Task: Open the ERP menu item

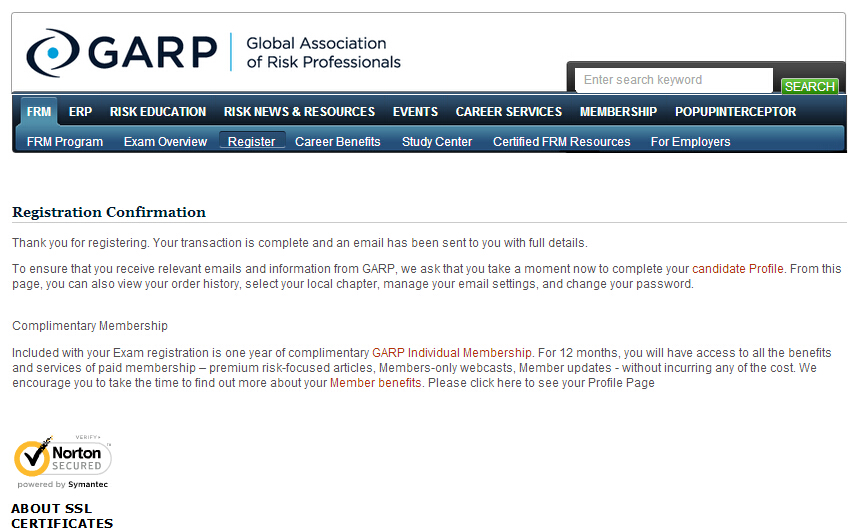Action: [80, 112]
